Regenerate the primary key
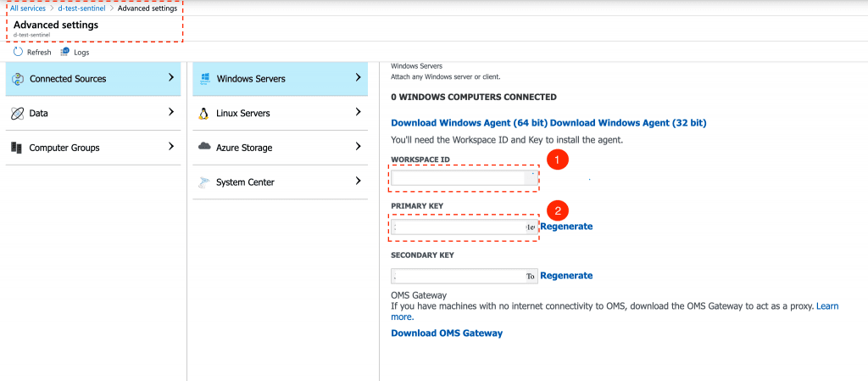 566,227
